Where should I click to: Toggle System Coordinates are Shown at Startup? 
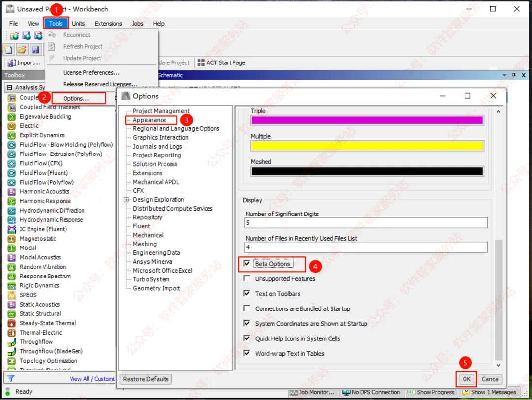(247, 323)
